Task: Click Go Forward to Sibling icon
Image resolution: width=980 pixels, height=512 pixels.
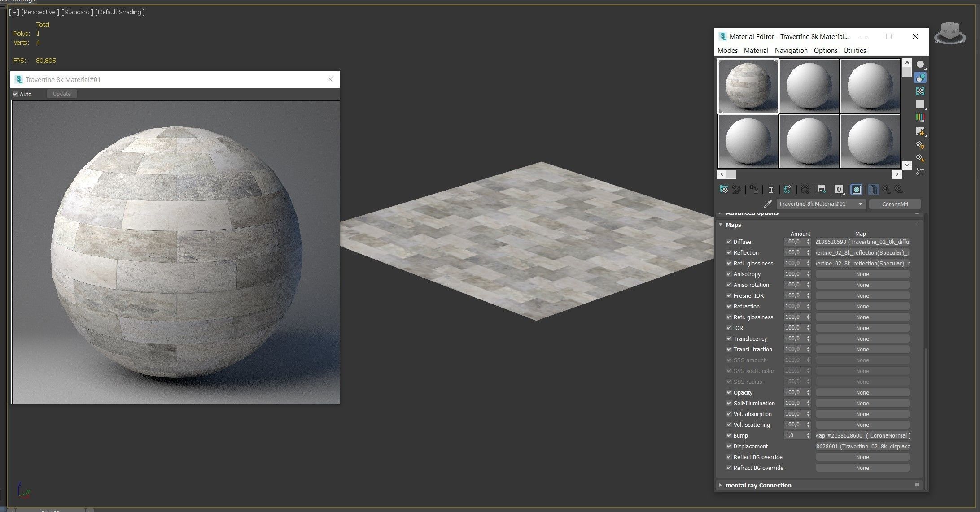Action: click(899, 189)
